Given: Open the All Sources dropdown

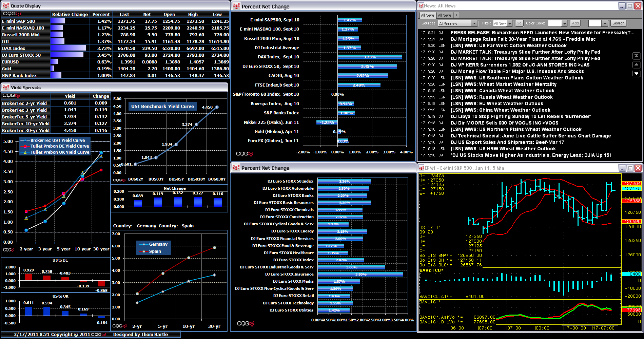Looking at the screenshot, I should pos(474,23).
